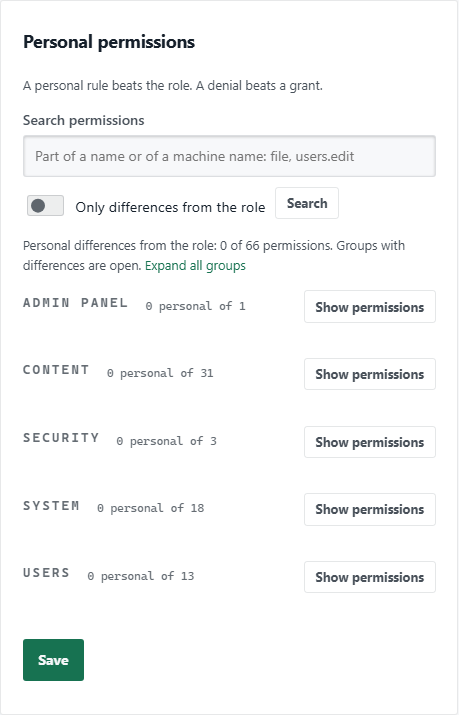This screenshot has height=715, width=459.
Task: Click the '0 personal of 13' count
Action: click(x=141, y=576)
